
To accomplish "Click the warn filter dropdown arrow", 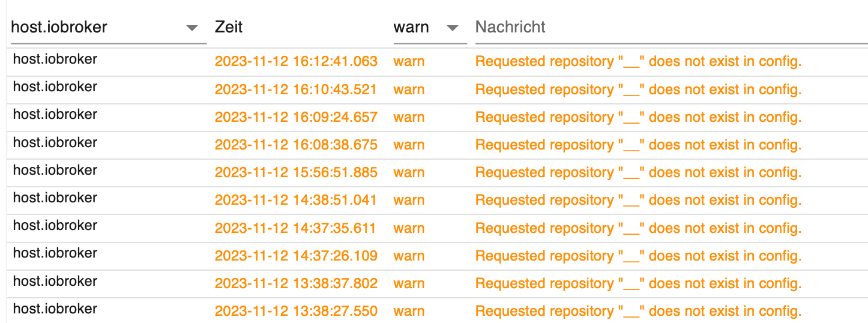I will tap(453, 28).
